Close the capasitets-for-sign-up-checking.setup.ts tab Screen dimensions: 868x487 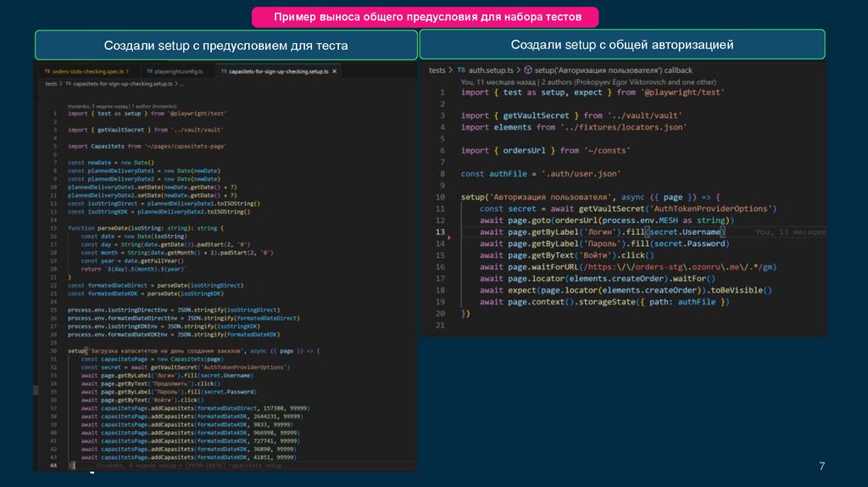click(x=336, y=72)
